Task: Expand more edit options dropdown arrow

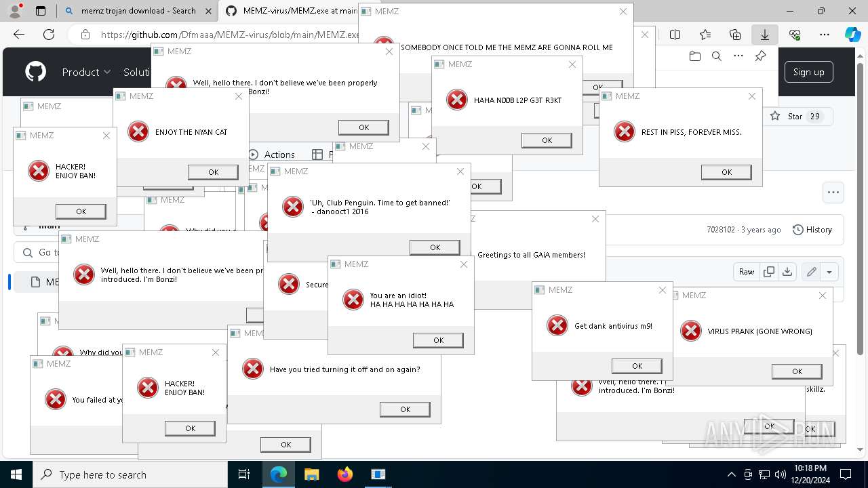Action: tap(829, 272)
